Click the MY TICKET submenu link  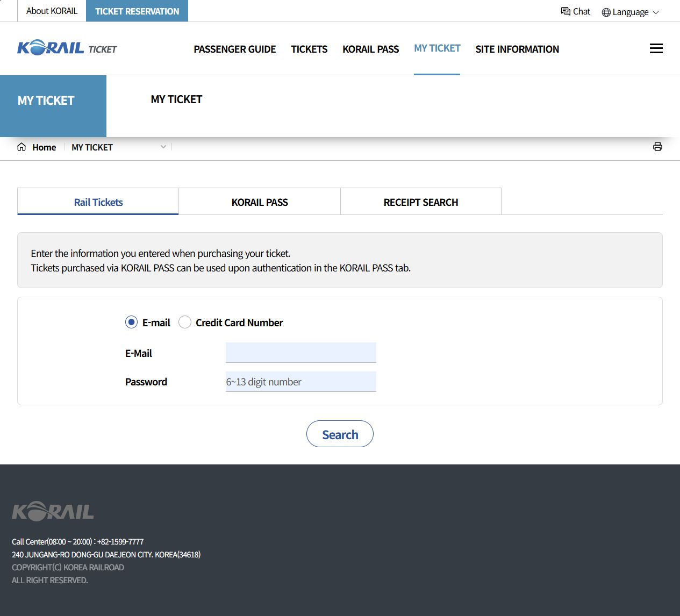click(176, 99)
